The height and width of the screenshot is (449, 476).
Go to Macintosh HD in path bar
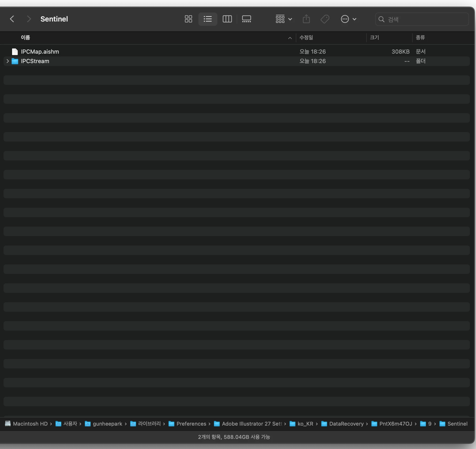click(x=30, y=424)
